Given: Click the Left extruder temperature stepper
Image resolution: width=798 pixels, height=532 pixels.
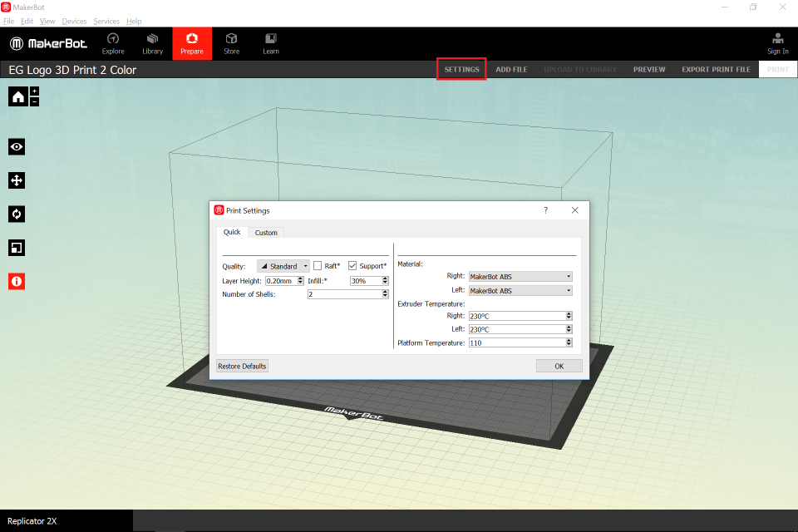Looking at the screenshot, I should pyautogui.click(x=569, y=329).
